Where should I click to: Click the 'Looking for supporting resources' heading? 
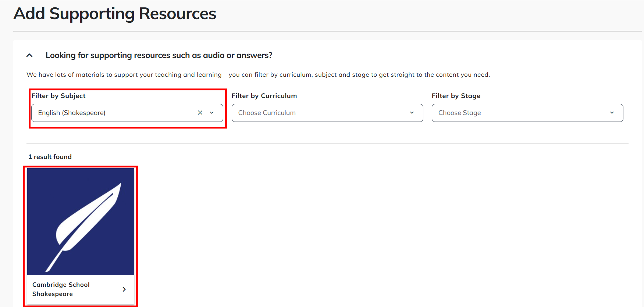coord(159,55)
